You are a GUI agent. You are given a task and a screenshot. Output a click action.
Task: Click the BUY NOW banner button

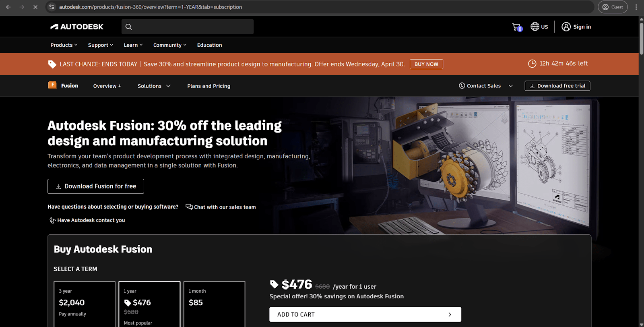click(x=426, y=64)
